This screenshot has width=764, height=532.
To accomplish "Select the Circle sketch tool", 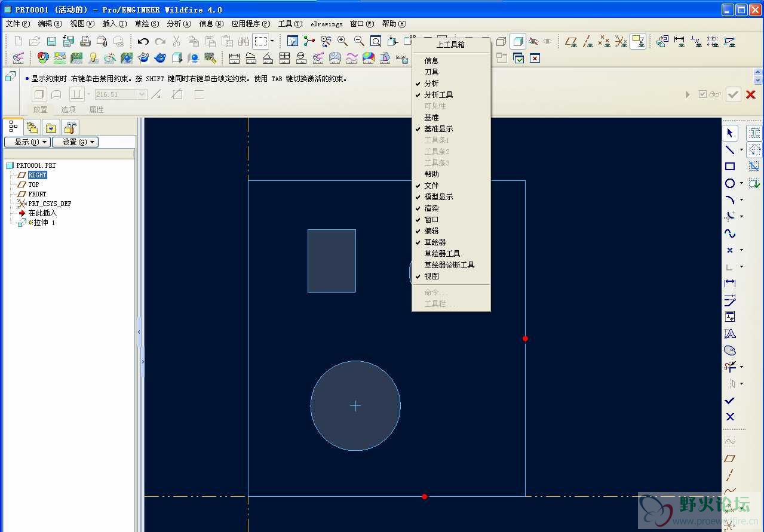I will click(730, 183).
